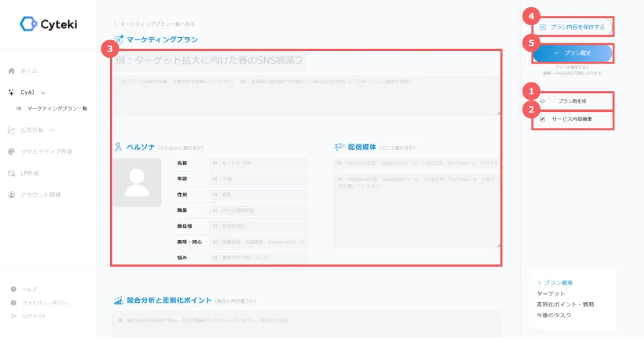Click the edit icon in サービス内容編集

pos(543,119)
